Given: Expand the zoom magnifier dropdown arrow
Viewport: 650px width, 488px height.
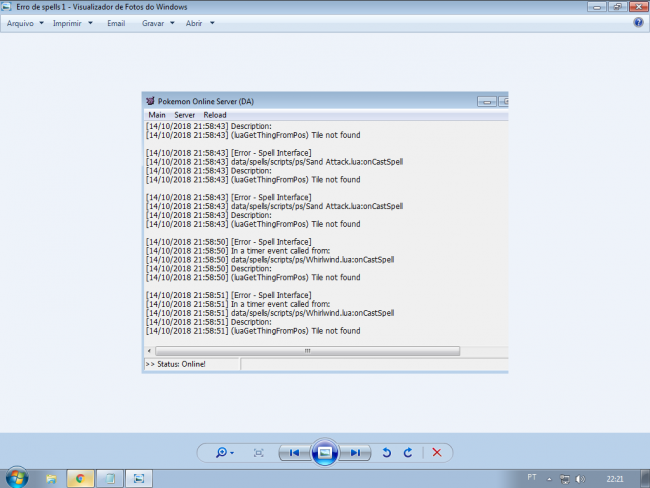Looking at the screenshot, I should pyautogui.click(x=232, y=453).
